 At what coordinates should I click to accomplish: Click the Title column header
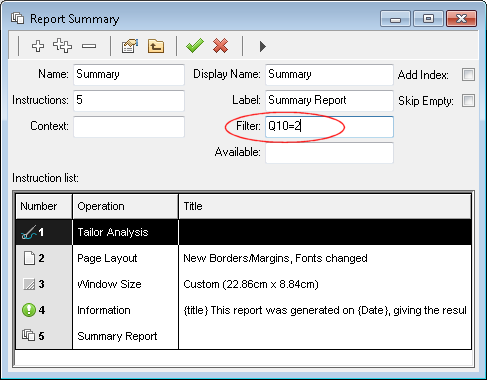(x=325, y=206)
